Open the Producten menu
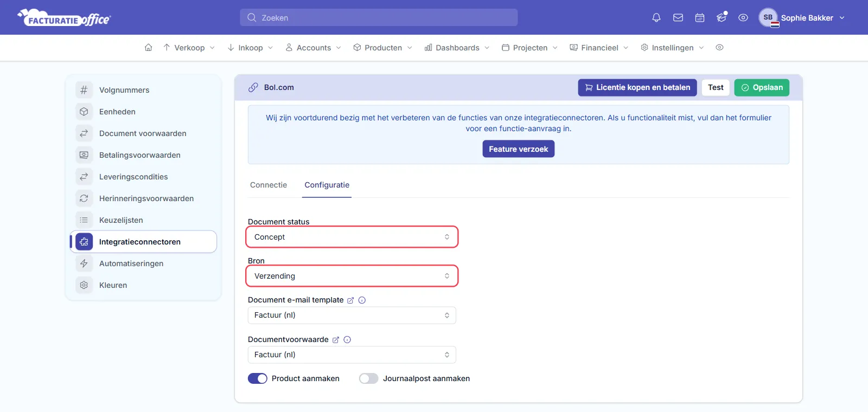Screen dimensions: 868x412 383,48
